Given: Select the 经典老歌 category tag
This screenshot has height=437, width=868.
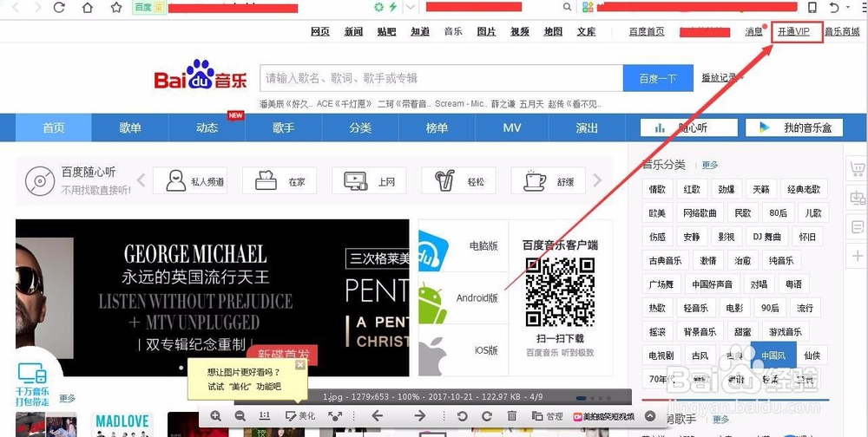Looking at the screenshot, I should pyautogui.click(x=804, y=189).
